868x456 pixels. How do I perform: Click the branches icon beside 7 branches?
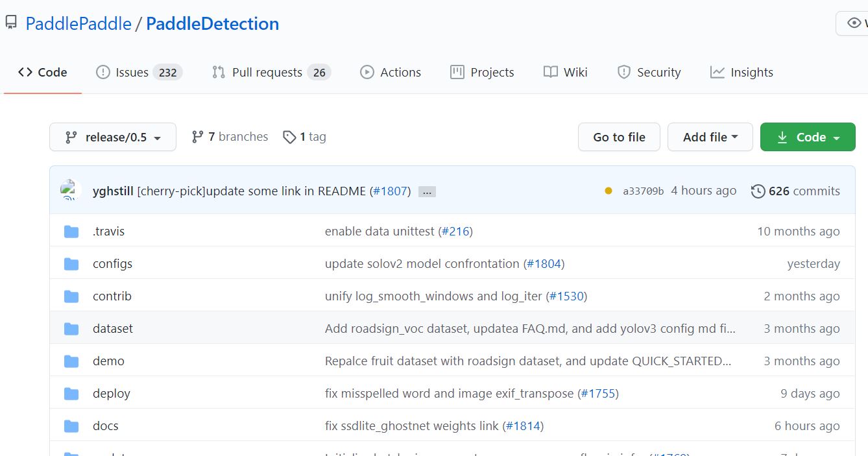tap(198, 137)
